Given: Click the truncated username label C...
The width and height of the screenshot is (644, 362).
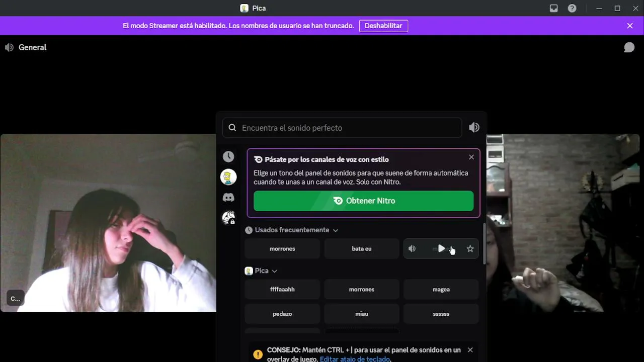Looking at the screenshot, I should coord(16,298).
